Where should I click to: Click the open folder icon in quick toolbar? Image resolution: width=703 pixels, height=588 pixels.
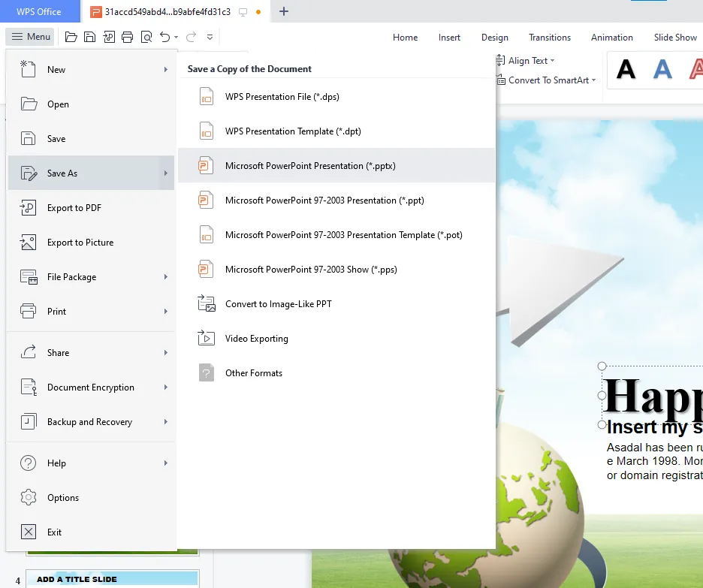71,37
